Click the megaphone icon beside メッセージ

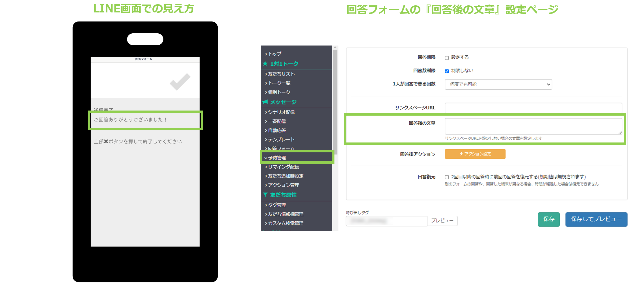[x=265, y=102]
